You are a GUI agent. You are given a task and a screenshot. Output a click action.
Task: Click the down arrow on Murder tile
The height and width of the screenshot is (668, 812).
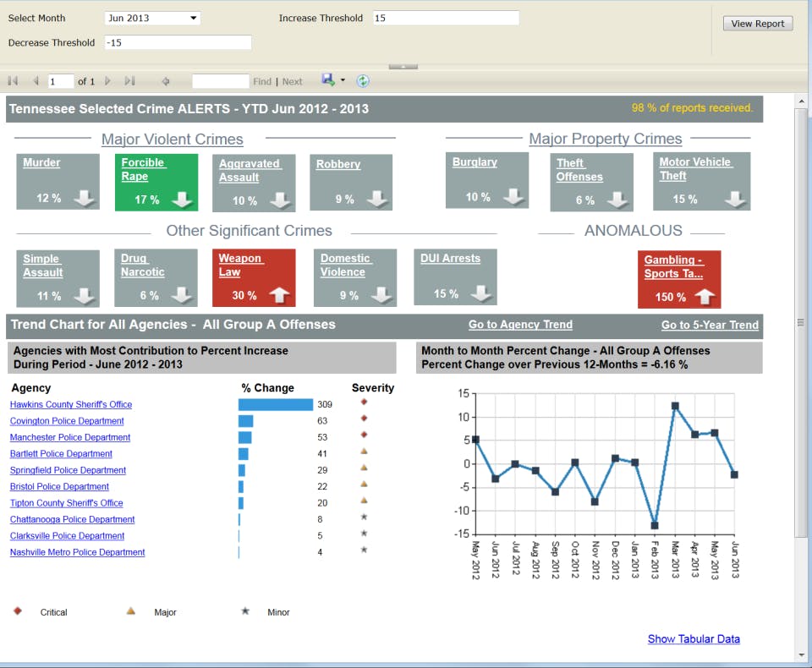[83, 198]
